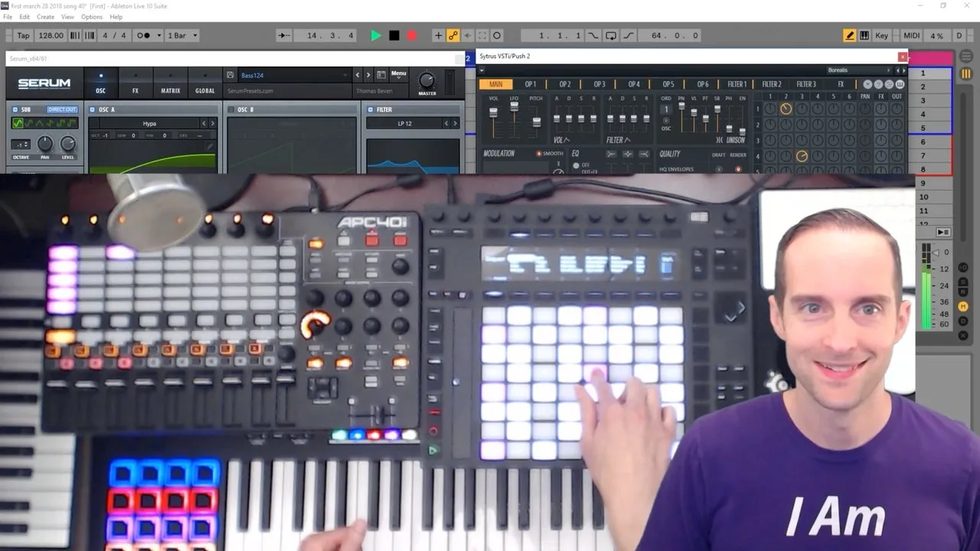Stop playback with the black Stop button
This screenshot has height=551, width=980.
click(x=394, y=35)
